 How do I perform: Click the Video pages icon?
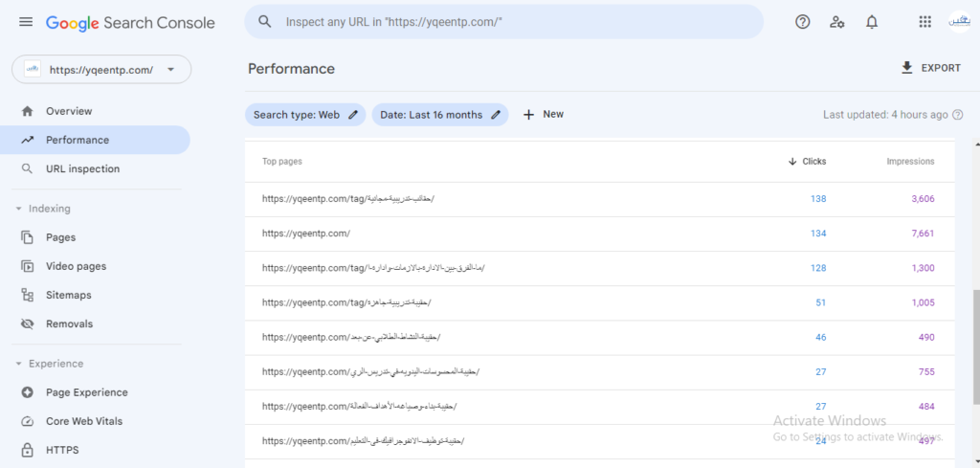(x=27, y=266)
